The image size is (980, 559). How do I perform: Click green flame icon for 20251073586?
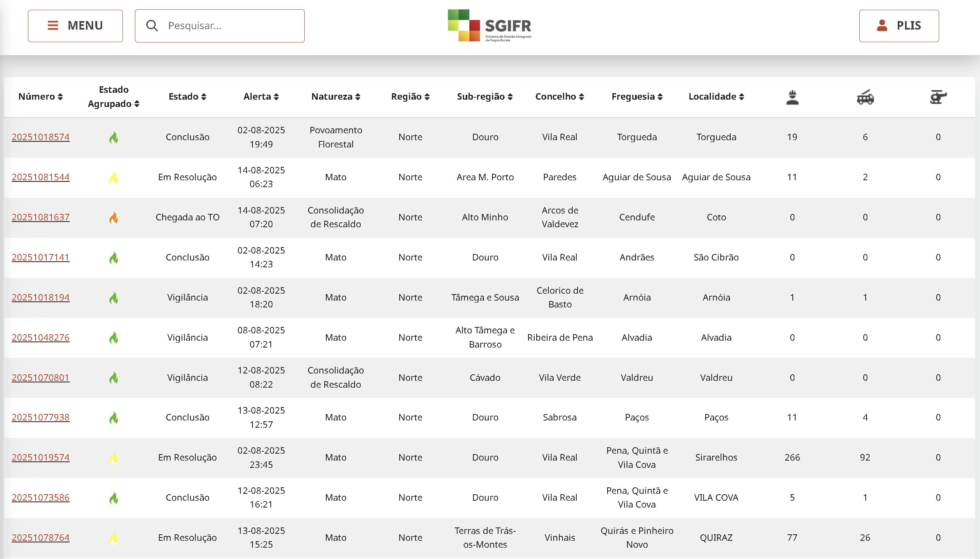113,498
